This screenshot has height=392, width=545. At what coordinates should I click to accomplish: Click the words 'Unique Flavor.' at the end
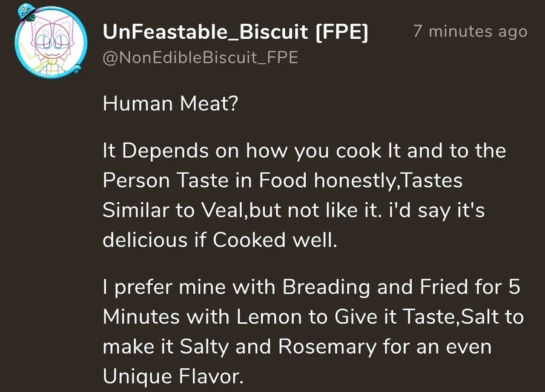[x=173, y=376]
